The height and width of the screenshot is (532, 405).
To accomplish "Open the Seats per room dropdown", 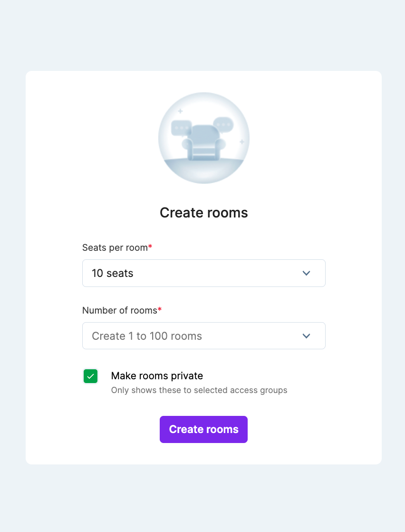I will (203, 273).
